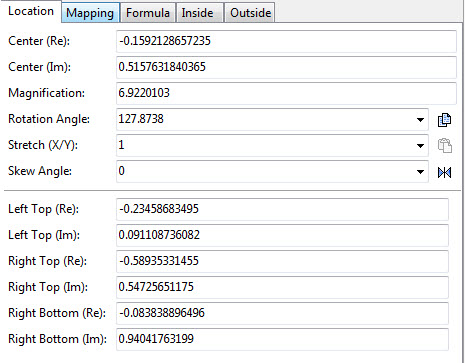Click the Center (Re) input field
The height and width of the screenshot is (363, 465).
(286, 41)
